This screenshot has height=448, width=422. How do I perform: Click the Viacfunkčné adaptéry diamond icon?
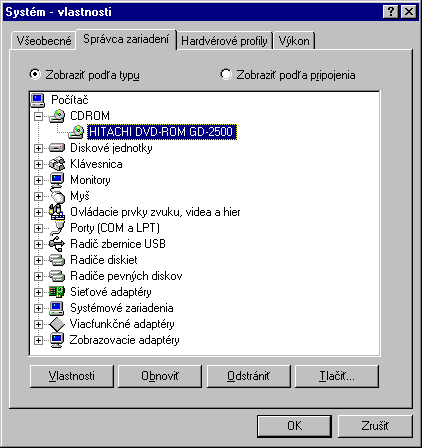(x=57, y=324)
